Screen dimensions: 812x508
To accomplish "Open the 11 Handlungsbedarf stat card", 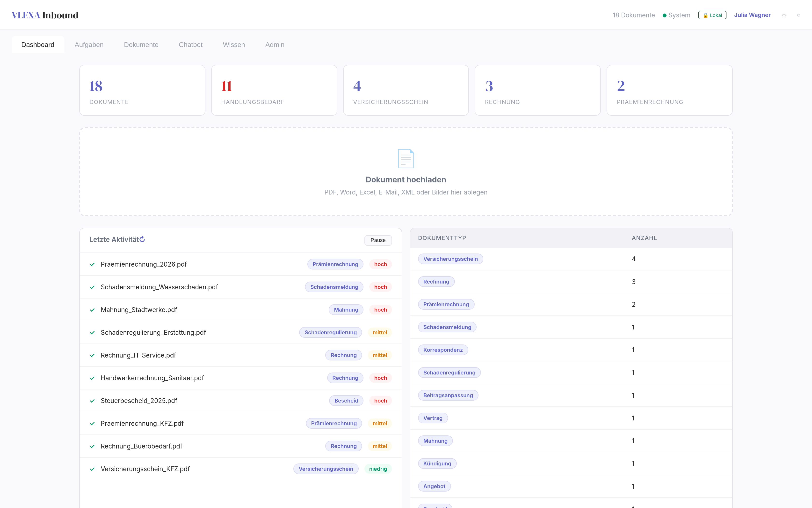I will coord(274,90).
